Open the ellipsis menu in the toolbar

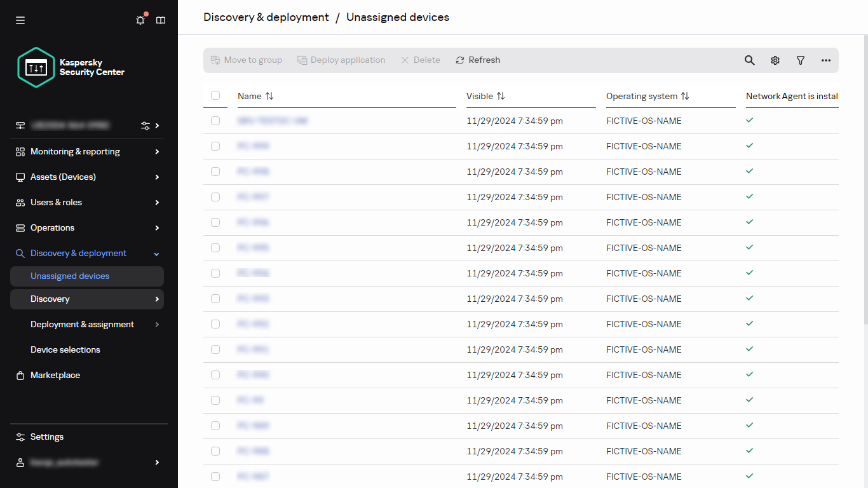pyautogui.click(x=825, y=60)
